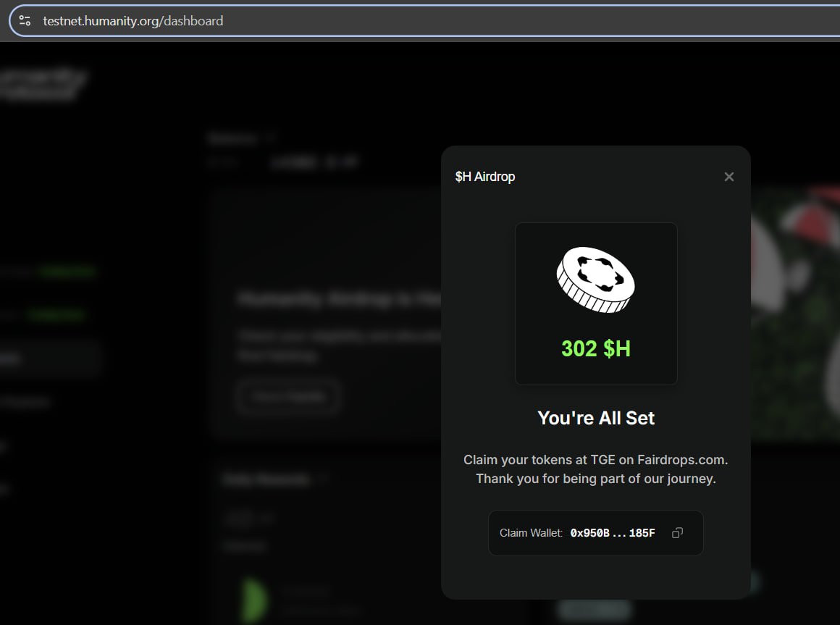The image size is (840, 625).
Task: Click "Thank you for being part" line
Action: [x=596, y=479]
